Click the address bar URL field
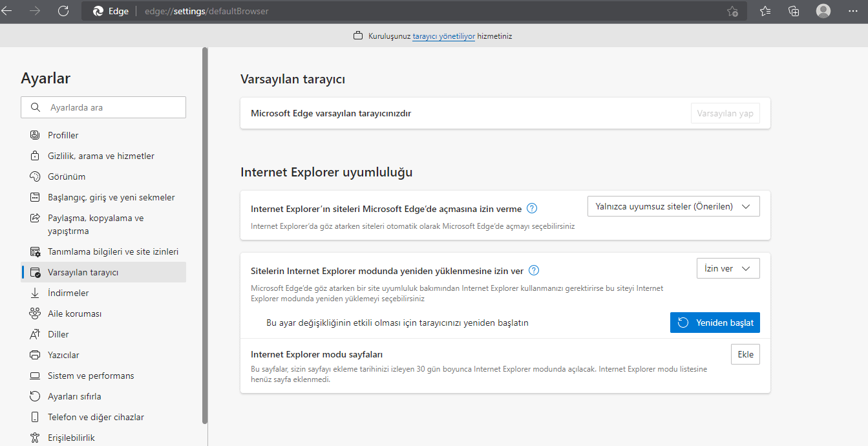Viewport: 868px width, 446px height. point(414,11)
